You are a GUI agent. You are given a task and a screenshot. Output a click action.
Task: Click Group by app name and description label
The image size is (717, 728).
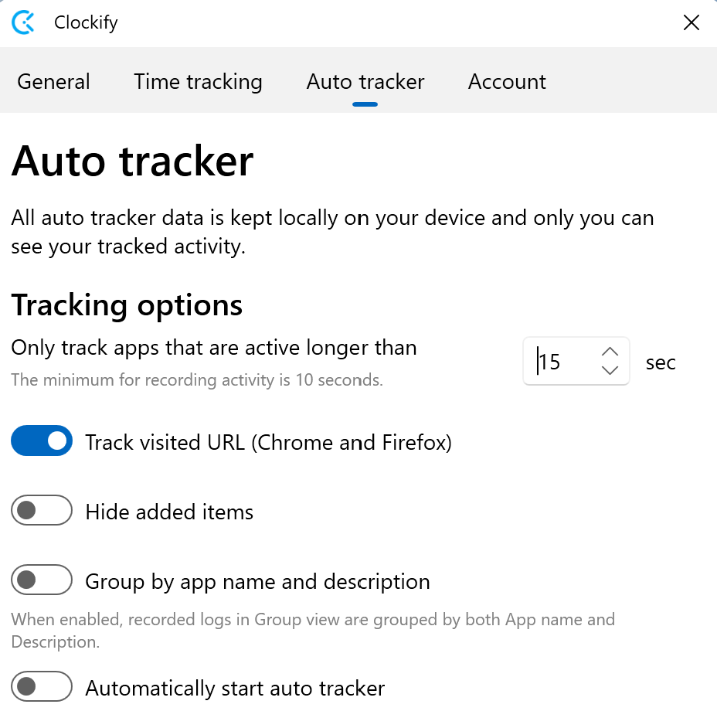257,581
